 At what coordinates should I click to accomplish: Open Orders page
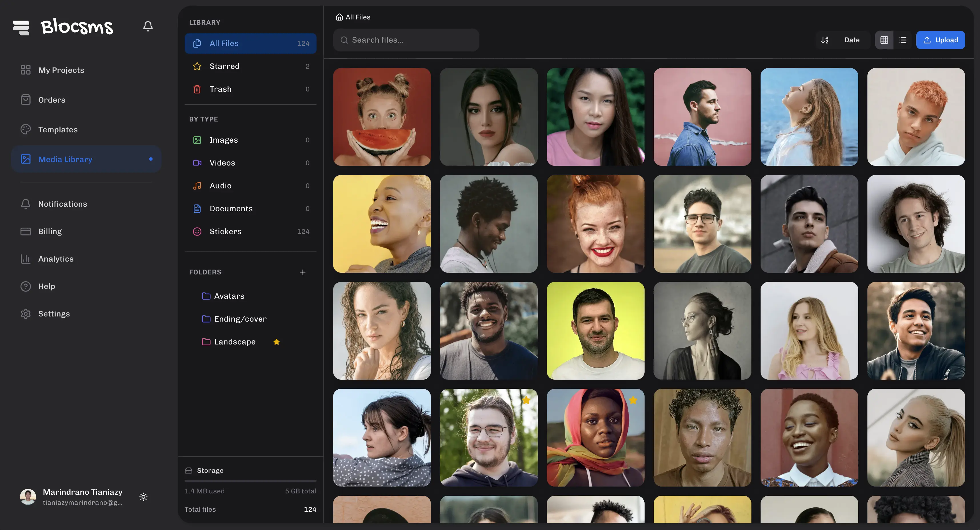(x=86, y=100)
